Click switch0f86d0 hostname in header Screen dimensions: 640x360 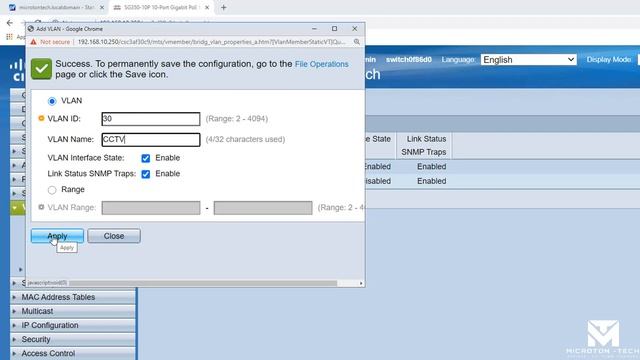coord(409,60)
